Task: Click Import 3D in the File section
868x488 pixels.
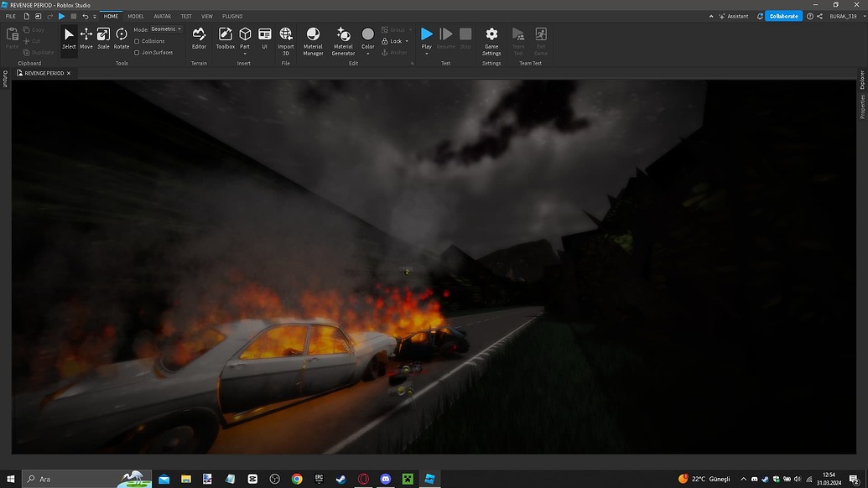Action: tap(285, 38)
